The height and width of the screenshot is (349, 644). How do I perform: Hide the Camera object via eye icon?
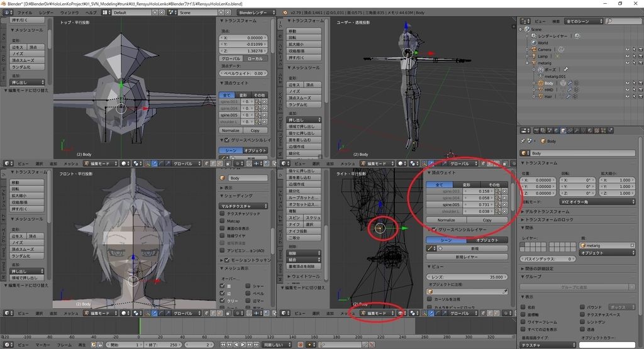[x=627, y=50]
